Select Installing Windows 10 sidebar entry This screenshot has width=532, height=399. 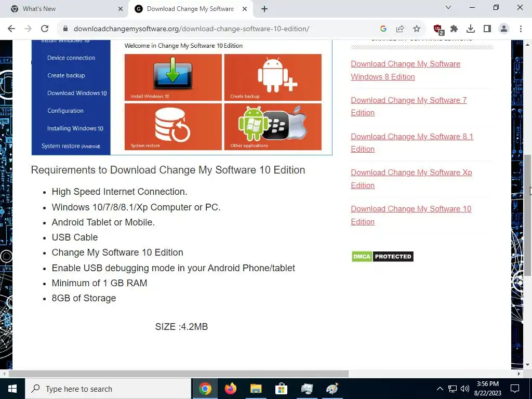pos(75,128)
